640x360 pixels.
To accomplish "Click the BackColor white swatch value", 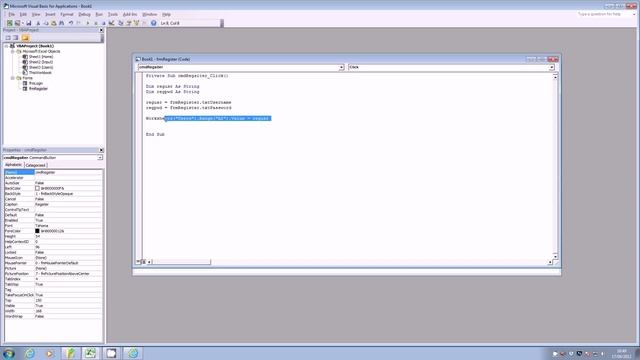I will coord(37,189).
